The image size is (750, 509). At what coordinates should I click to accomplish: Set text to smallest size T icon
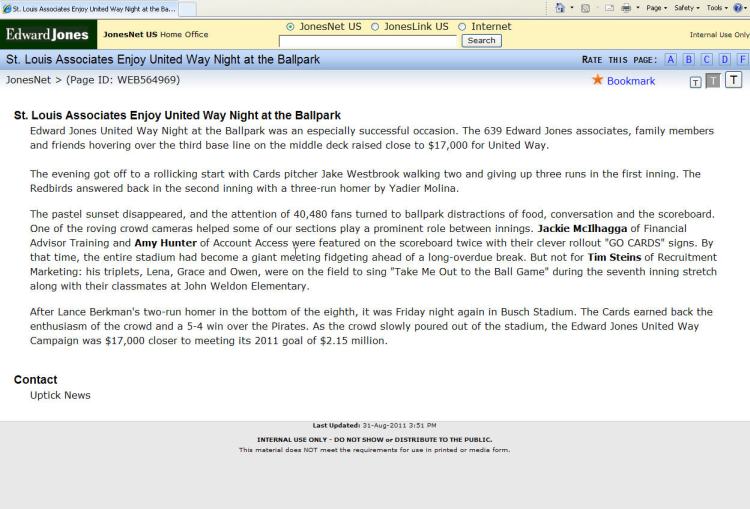click(x=695, y=81)
